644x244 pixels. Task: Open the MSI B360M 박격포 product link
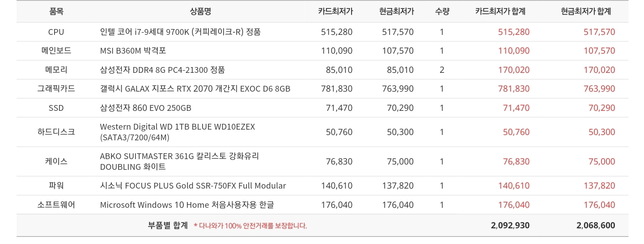pyautogui.click(x=133, y=50)
